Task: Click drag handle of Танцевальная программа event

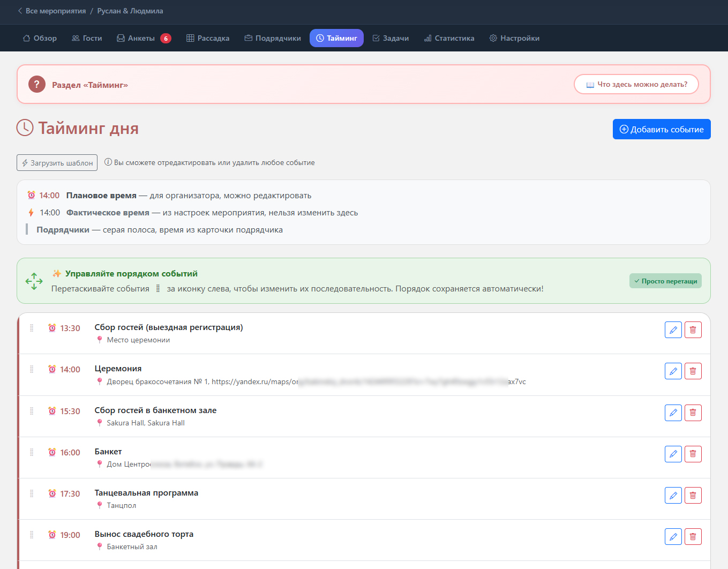Action: tap(32, 493)
